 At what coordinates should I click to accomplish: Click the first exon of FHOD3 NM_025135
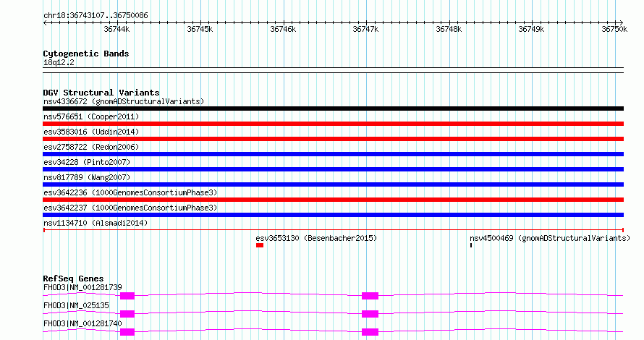click(x=127, y=314)
